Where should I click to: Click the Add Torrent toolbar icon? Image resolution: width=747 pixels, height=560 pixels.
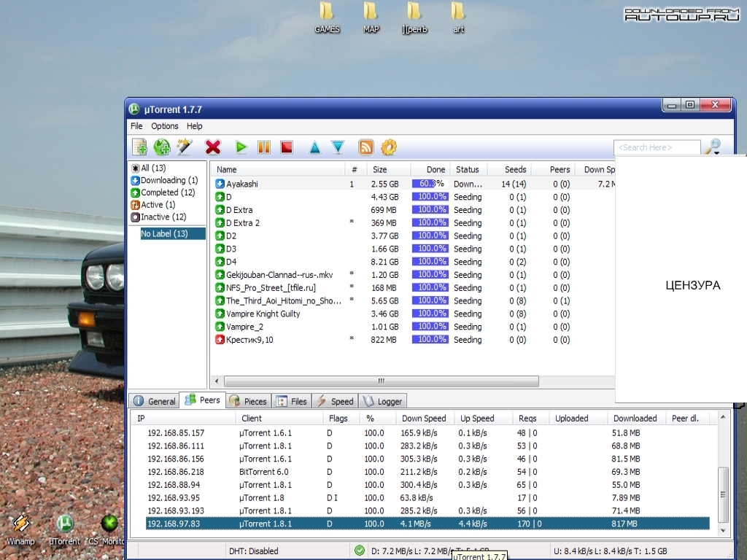coord(139,147)
